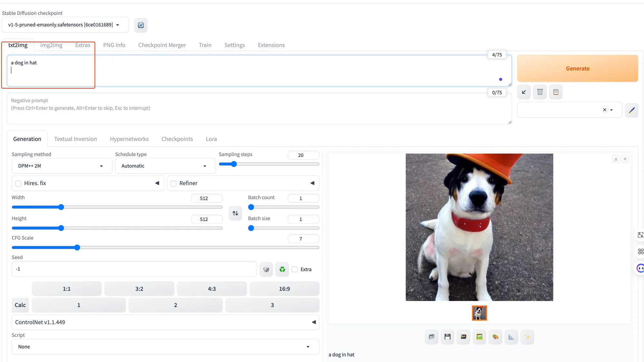644x362 pixels.
Task: Switch to the Textual Inversion tab
Action: coord(75,139)
